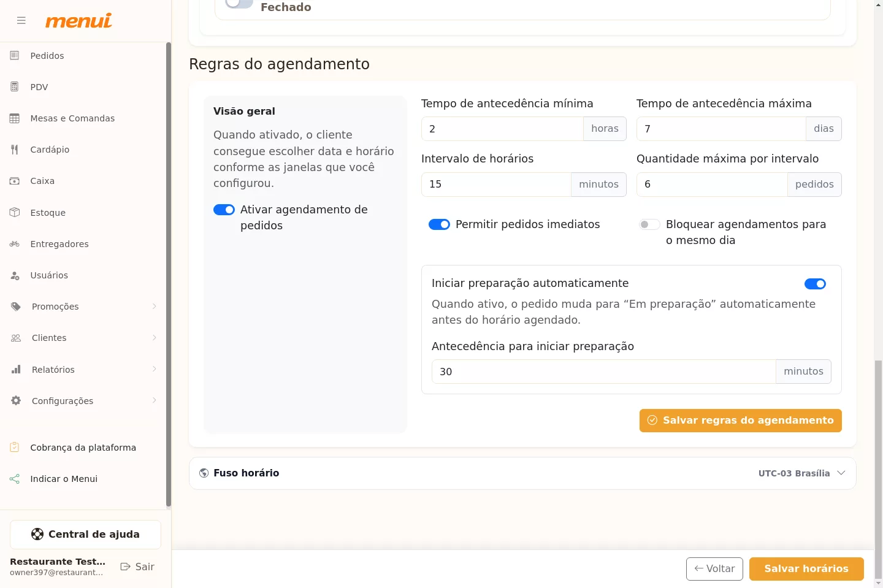
Task: Focus Antecedência para iniciar preparação field
Action: [604, 372]
